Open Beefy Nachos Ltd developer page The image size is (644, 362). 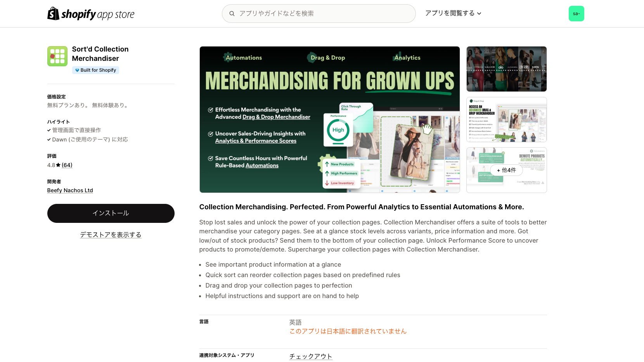(x=70, y=190)
